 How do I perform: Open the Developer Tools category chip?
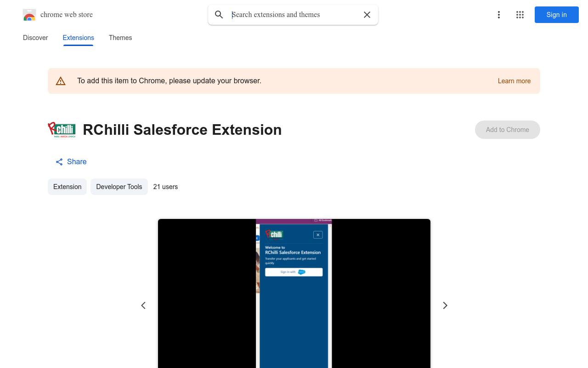pyautogui.click(x=119, y=187)
